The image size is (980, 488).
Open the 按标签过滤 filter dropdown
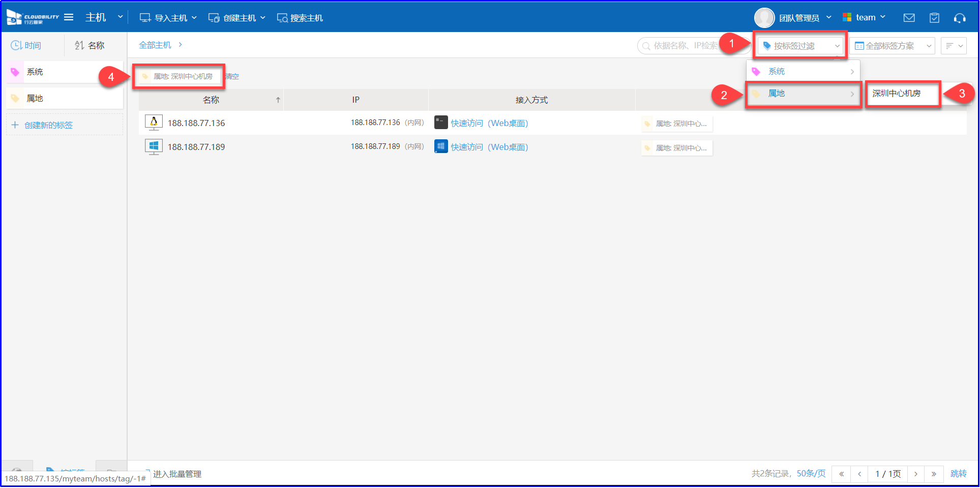(x=800, y=46)
